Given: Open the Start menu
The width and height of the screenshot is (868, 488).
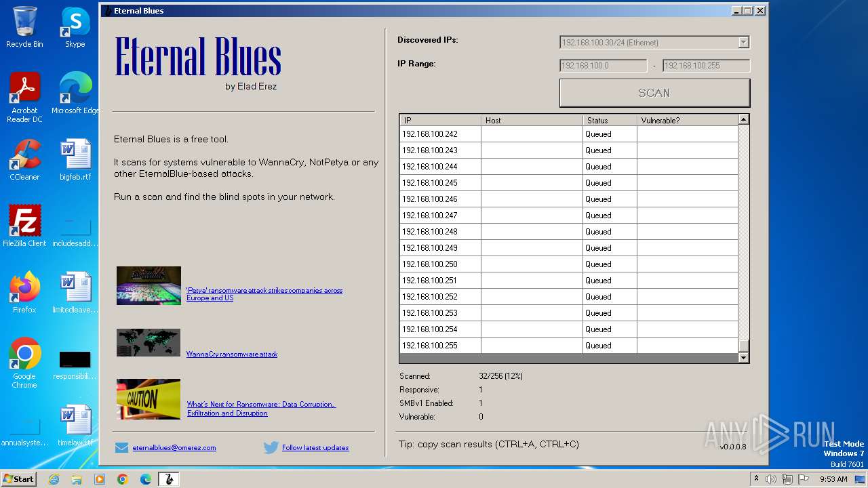Looking at the screenshot, I should (19, 479).
